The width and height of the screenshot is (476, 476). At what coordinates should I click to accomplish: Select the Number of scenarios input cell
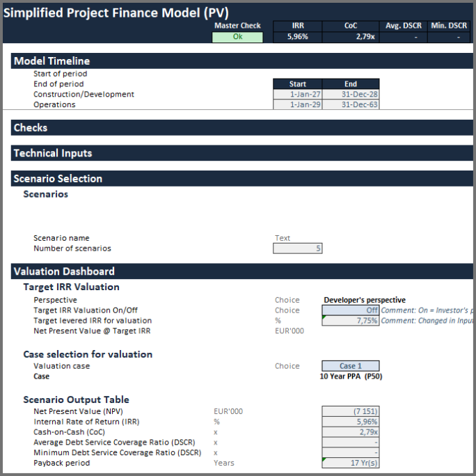[297, 248]
